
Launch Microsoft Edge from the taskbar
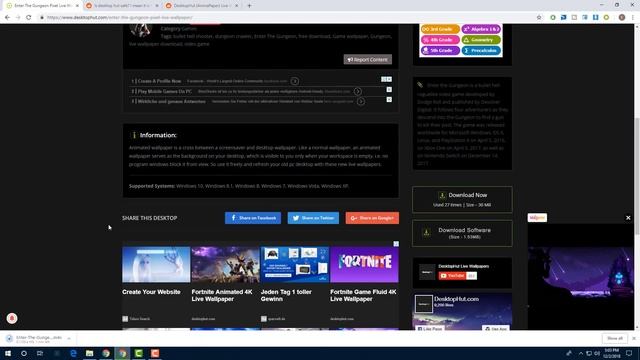point(73,353)
